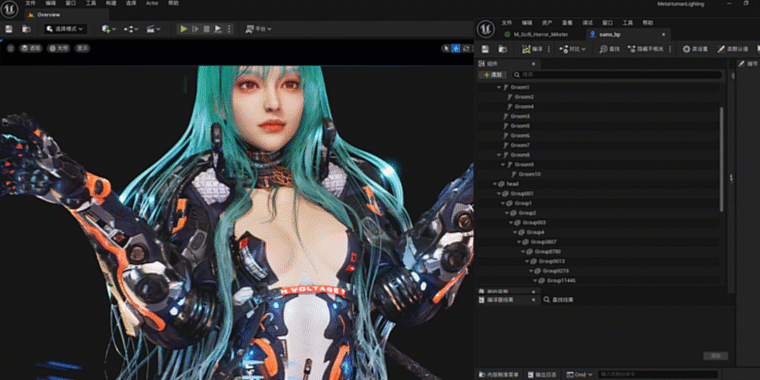Screen dimensions: 760x380
Task: Open the Show (显示) viewport button
Action: click(82, 48)
